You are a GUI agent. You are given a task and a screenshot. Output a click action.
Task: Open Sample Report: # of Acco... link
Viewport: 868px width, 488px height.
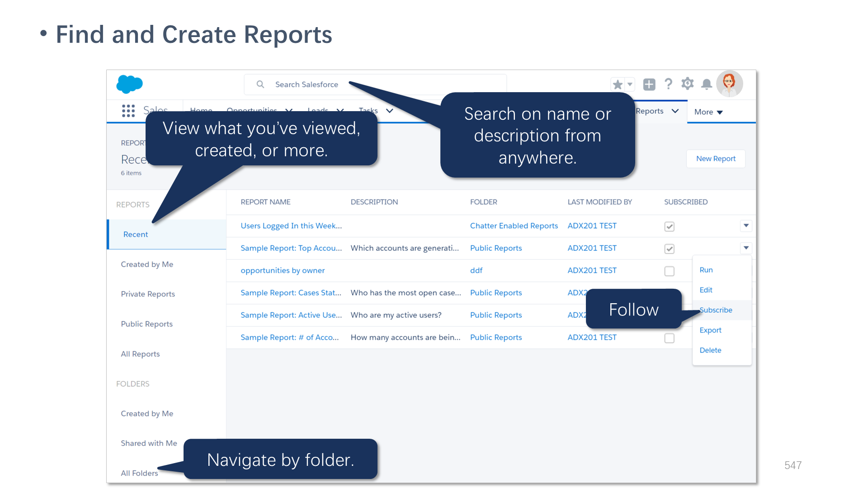tap(289, 338)
